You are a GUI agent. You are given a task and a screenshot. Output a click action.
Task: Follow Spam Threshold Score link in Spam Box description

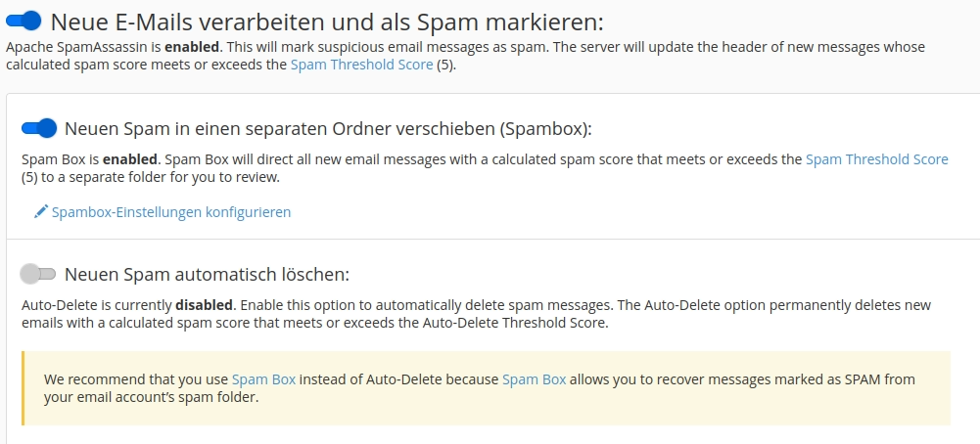pos(876,158)
